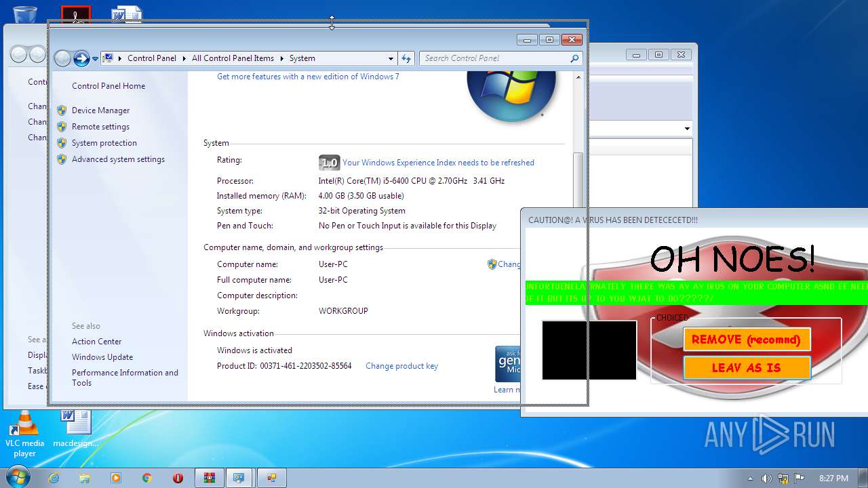
Task: Open the Start menu
Action: point(16,478)
